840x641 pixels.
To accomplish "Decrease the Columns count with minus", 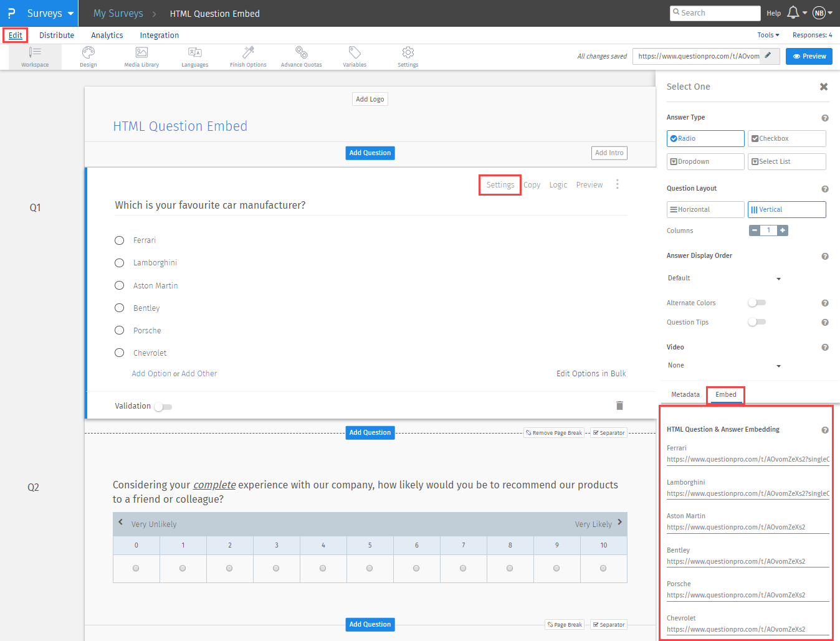I will pos(755,230).
